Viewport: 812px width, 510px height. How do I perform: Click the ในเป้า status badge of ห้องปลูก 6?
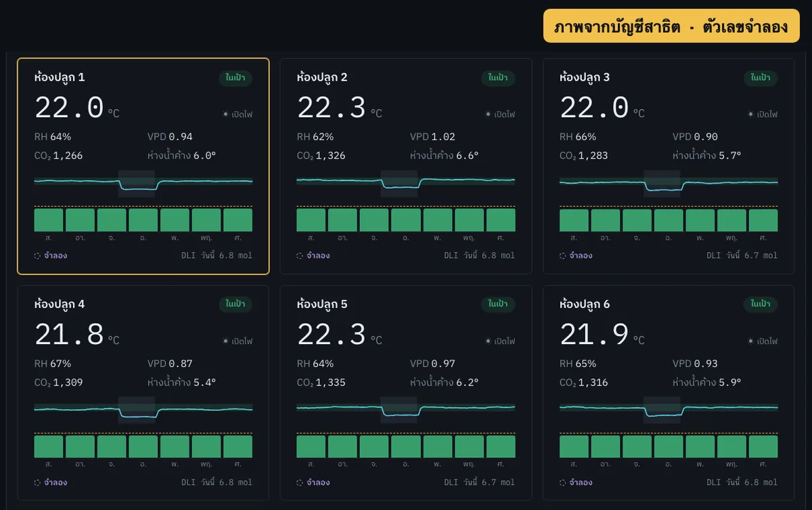click(x=761, y=304)
